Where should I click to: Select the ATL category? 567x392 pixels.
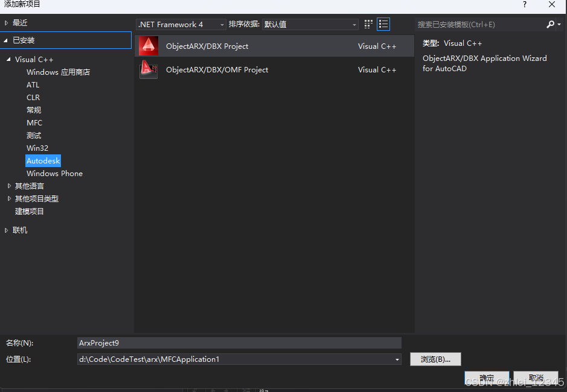33,85
